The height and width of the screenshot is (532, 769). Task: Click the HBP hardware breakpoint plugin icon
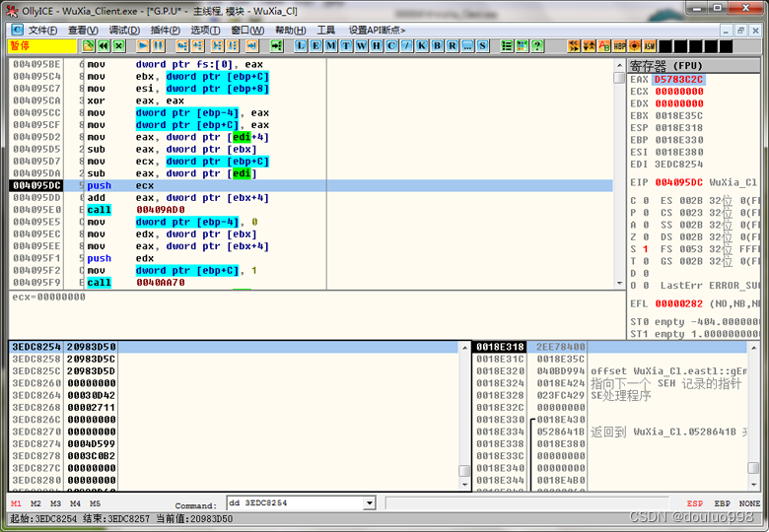[619, 46]
